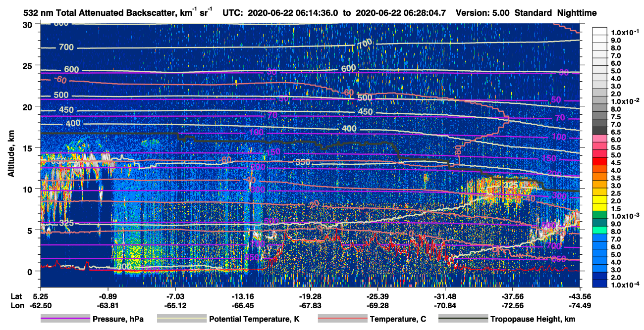Image resolution: width=644 pixels, height=330 pixels.
Task: Click the Altitude, km axis title
Action: 11,155
